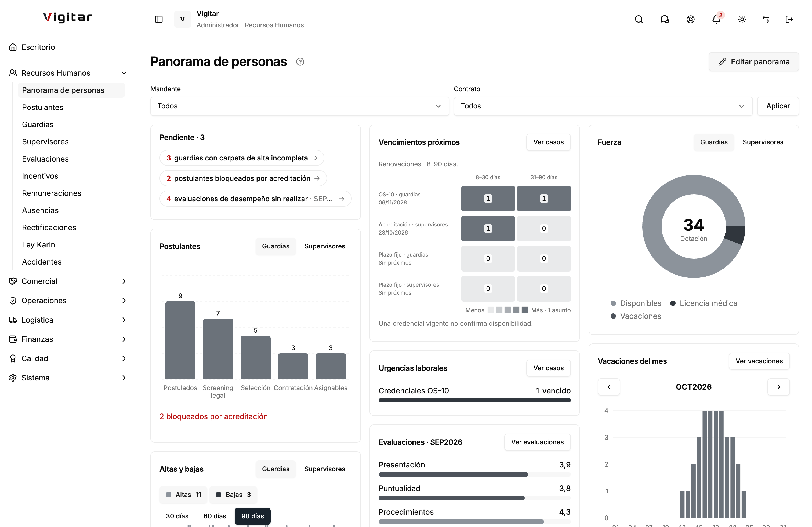Open search with magnifier icon
Viewport: 812px width, 527px height.
639,19
